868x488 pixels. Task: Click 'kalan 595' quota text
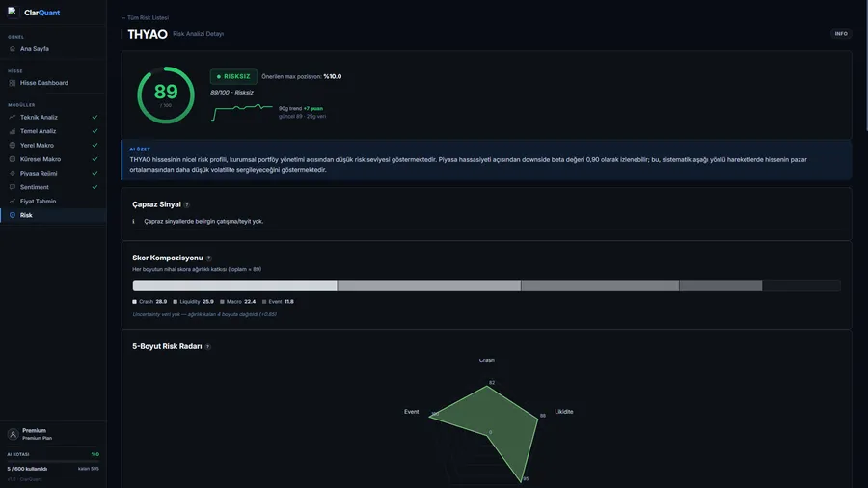coord(89,469)
